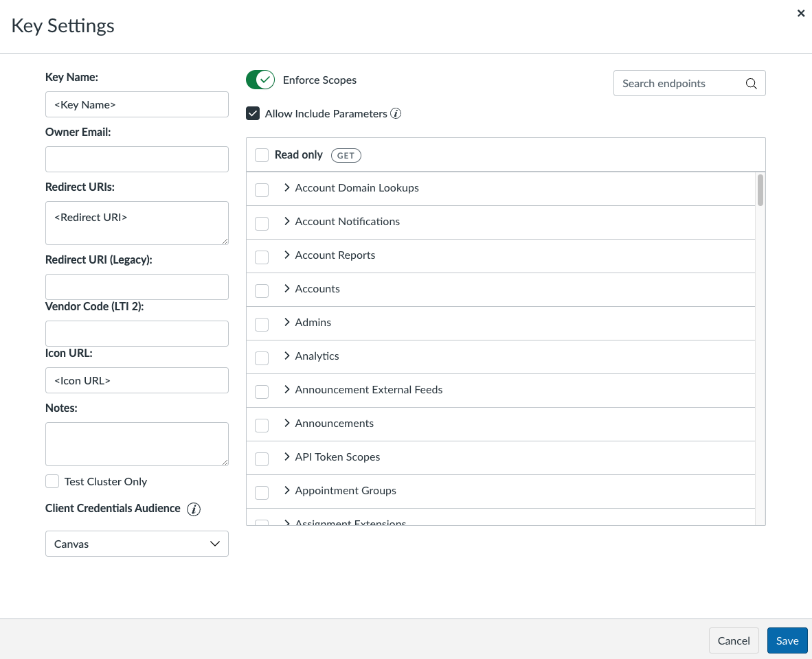Click the Cancel button
Viewport: 812px width, 659px height.
click(x=734, y=640)
